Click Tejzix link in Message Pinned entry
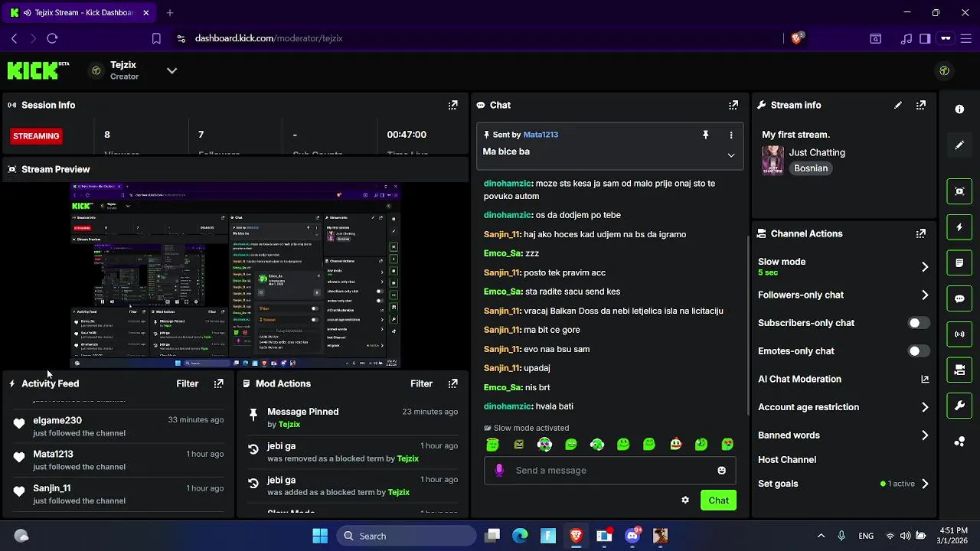980x551 pixels. coord(289,424)
